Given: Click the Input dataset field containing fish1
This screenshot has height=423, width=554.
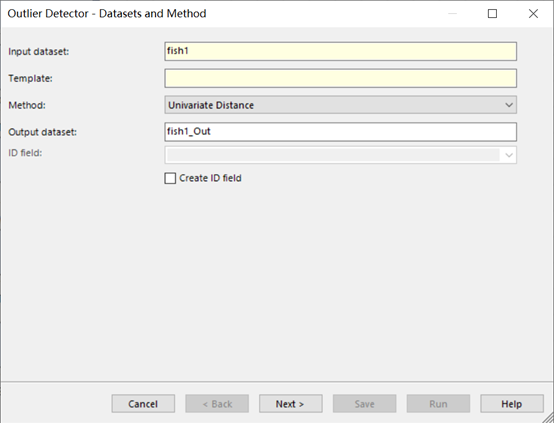Looking at the screenshot, I should (x=340, y=51).
